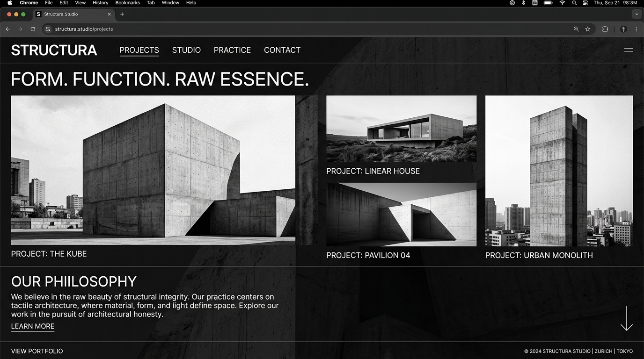644x359 pixels.
Task: Click the down arrow scroll icon
Action: (x=626, y=319)
